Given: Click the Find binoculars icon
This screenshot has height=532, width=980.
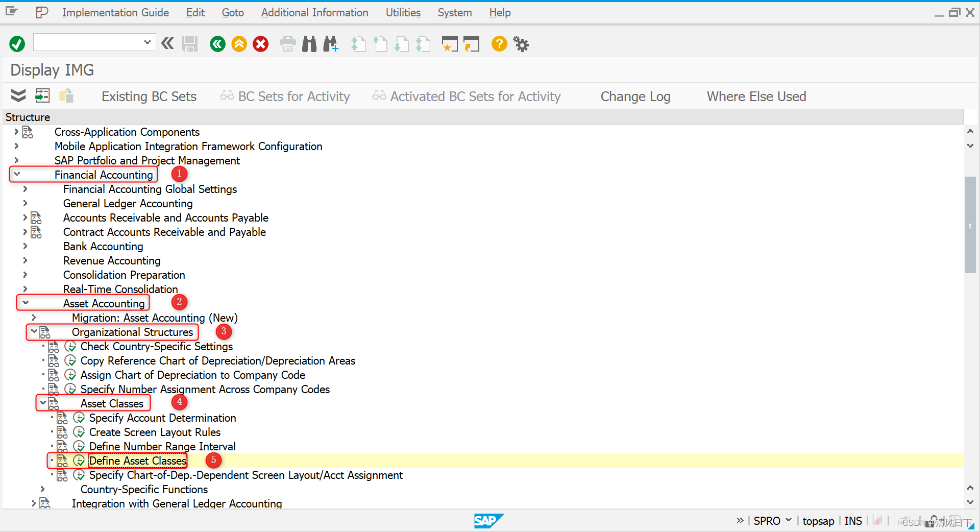Looking at the screenshot, I should (x=309, y=44).
